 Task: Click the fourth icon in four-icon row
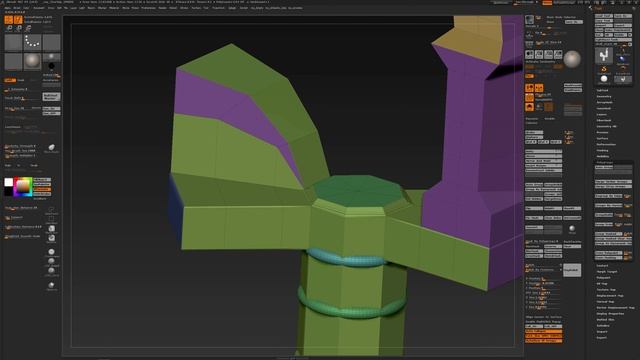click(x=558, y=54)
